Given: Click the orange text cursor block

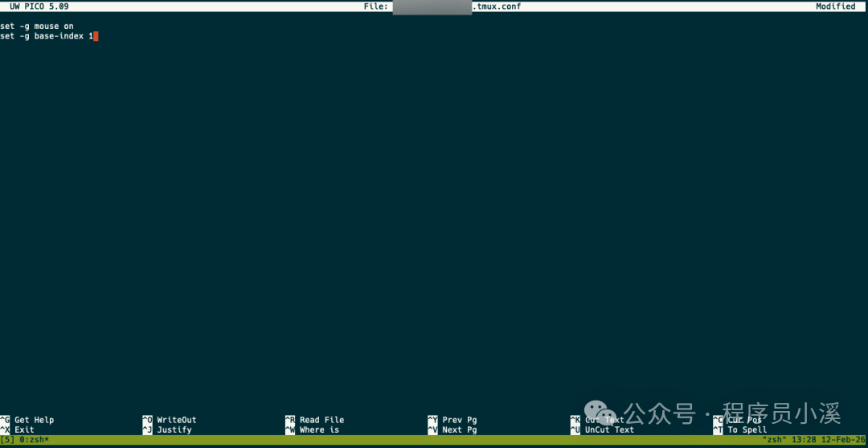Looking at the screenshot, I should 96,36.
